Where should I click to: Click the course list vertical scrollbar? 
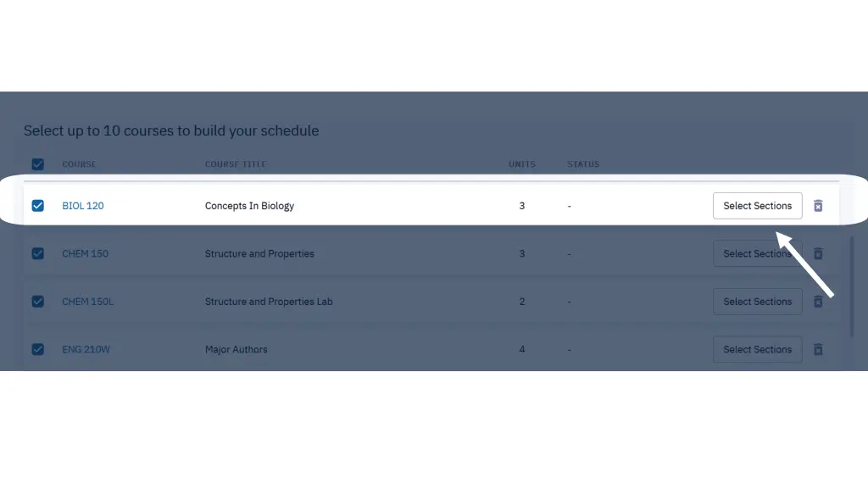[x=852, y=286]
